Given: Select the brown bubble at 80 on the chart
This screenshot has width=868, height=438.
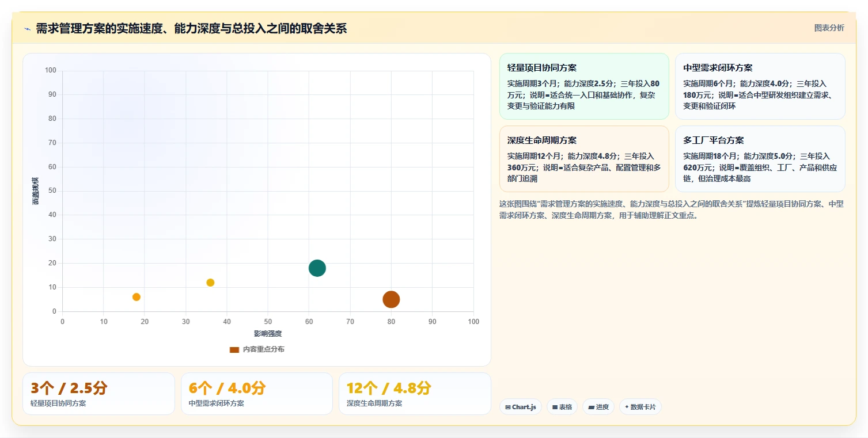Looking at the screenshot, I should click(x=391, y=299).
